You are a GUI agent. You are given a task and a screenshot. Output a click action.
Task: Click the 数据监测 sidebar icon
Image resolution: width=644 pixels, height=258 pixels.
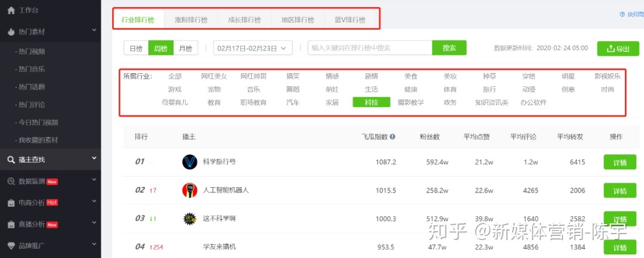point(11,181)
